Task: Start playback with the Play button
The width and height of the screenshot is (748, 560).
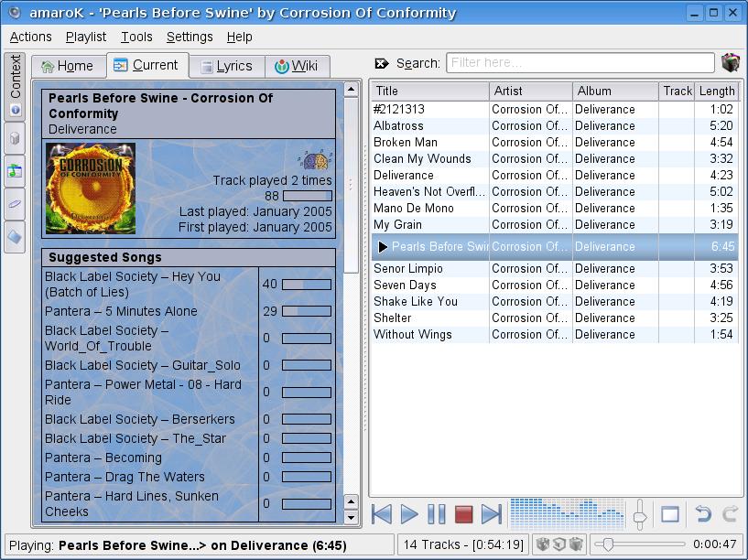Action: coord(409,514)
